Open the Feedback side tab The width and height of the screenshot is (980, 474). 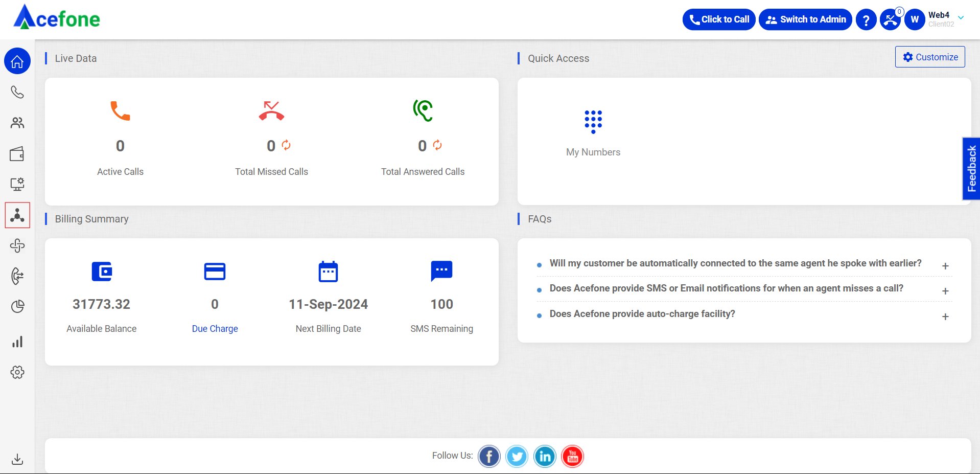(x=971, y=168)
